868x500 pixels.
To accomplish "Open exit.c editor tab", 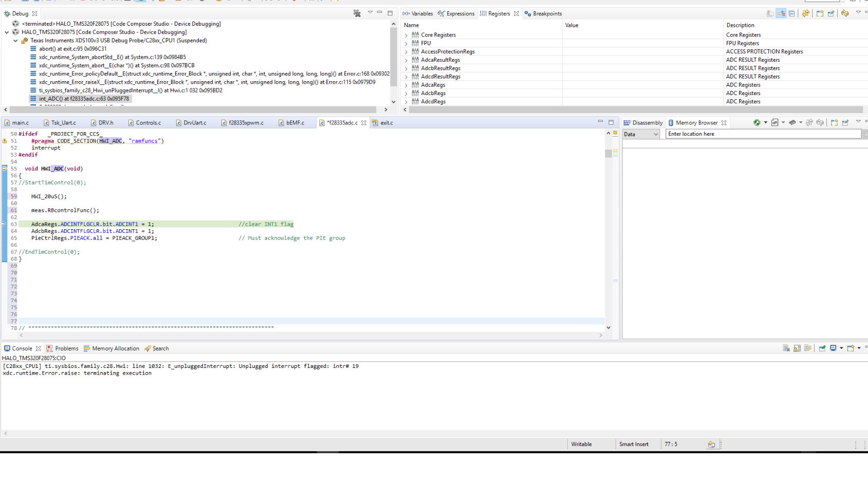I will [x=383, y=123].
